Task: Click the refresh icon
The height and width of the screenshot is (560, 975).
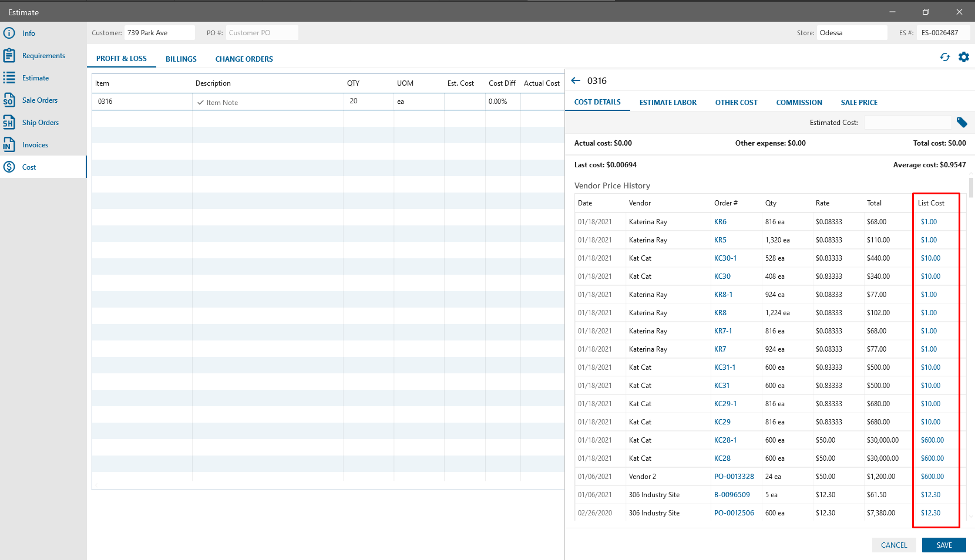Action: 945,58
